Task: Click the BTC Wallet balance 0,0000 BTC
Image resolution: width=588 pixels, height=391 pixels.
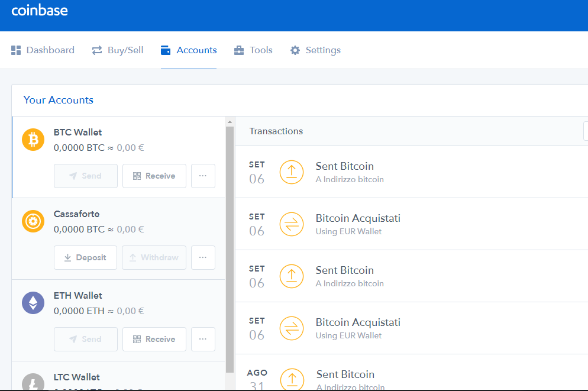Action: [79, 148]
